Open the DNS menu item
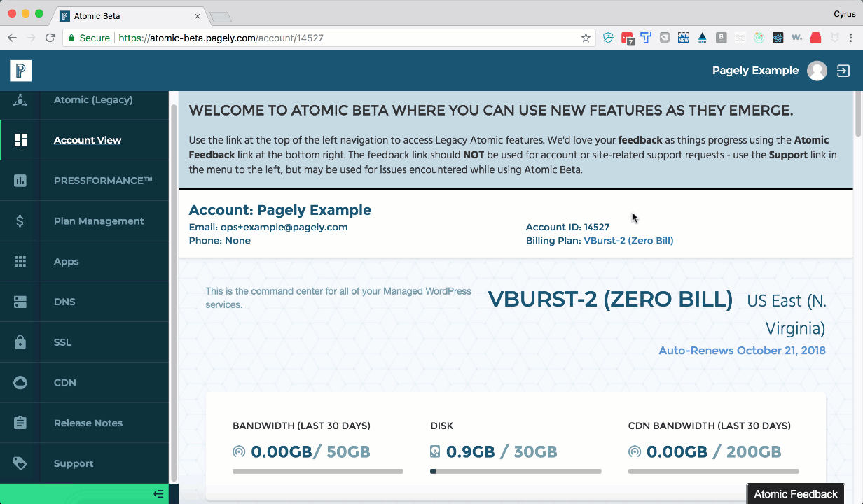 tap(64, 302)
